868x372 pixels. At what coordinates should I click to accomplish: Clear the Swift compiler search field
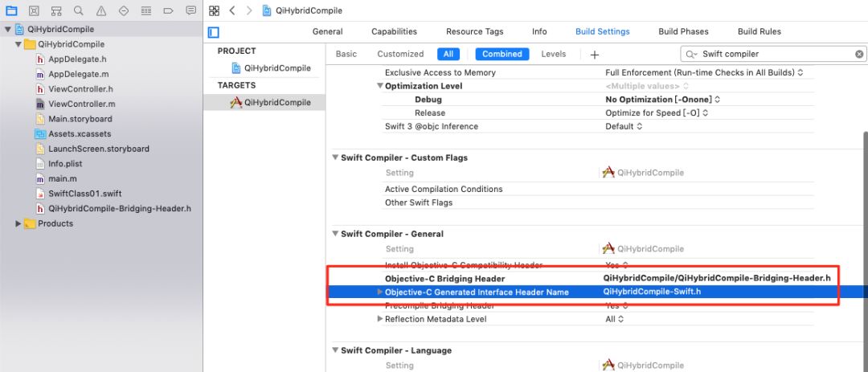(x=859, y=54)
